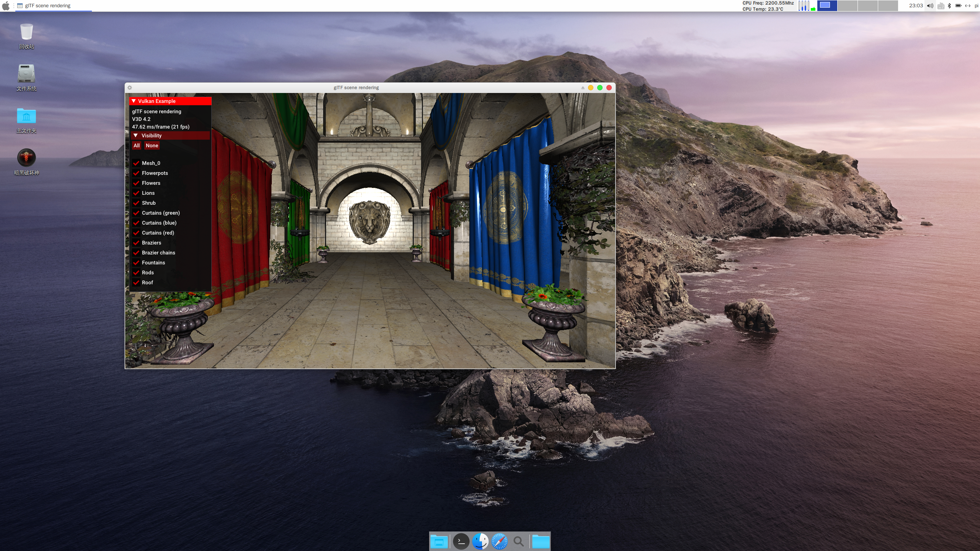The image size is (980, 551).
Task: Switch to the second workspace in pager
Action: 847,5
